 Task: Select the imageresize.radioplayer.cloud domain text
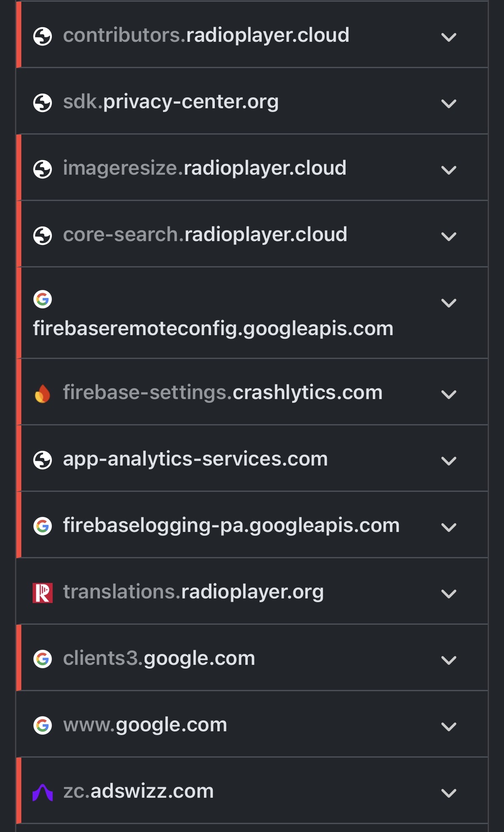pos(204,168)
